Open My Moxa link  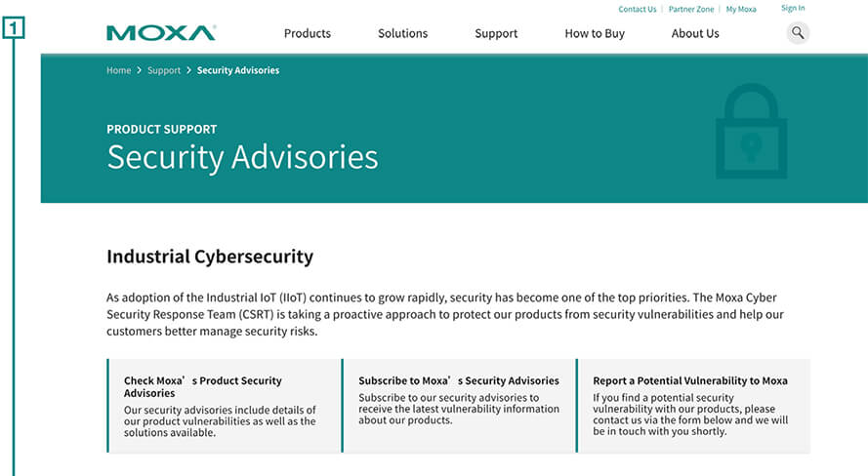(x=740, y=10)
